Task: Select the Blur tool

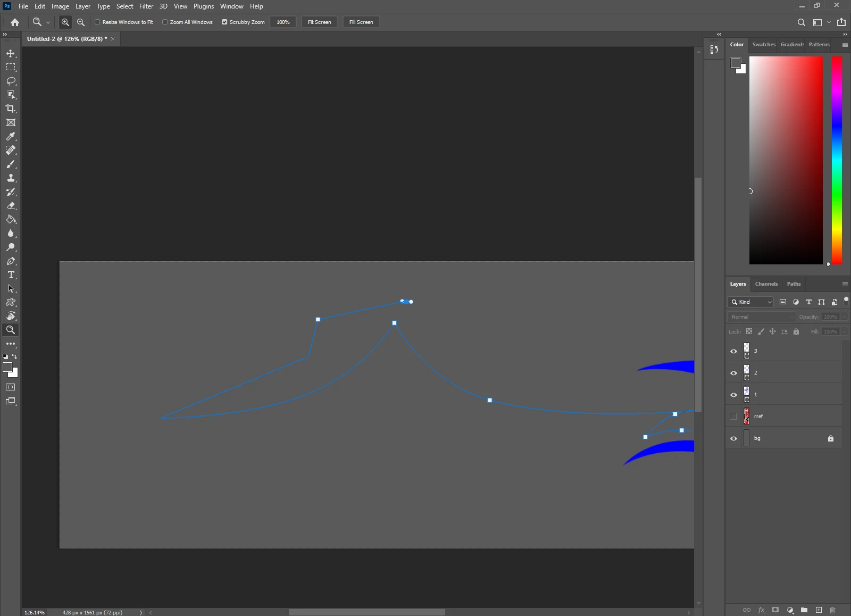Action: (x=11, y=233)
